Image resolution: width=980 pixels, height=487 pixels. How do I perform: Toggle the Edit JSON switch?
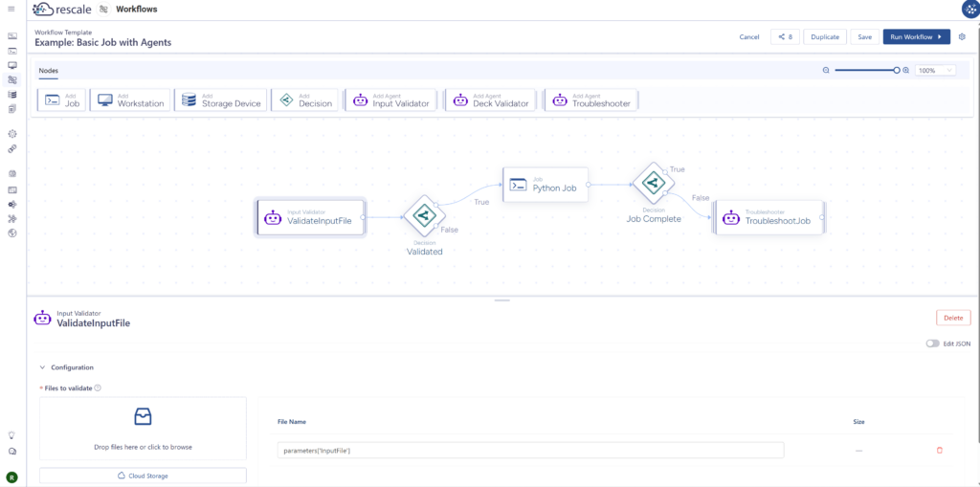(x=932, y=343)
